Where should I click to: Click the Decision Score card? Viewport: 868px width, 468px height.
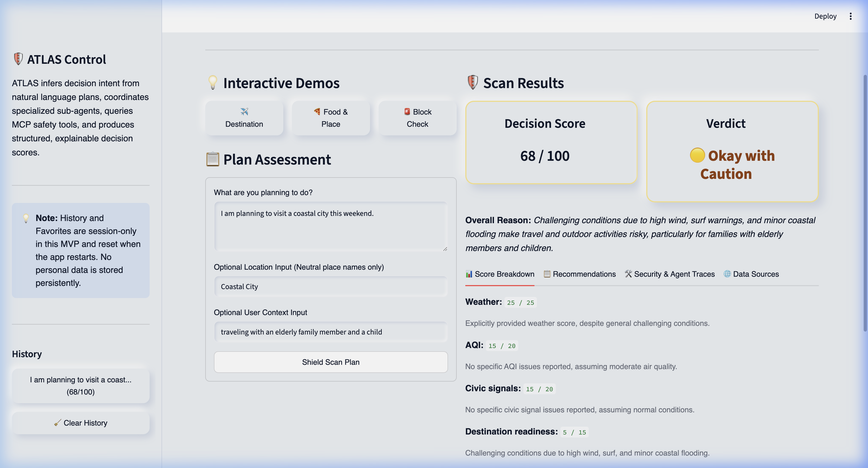point(551,142)
